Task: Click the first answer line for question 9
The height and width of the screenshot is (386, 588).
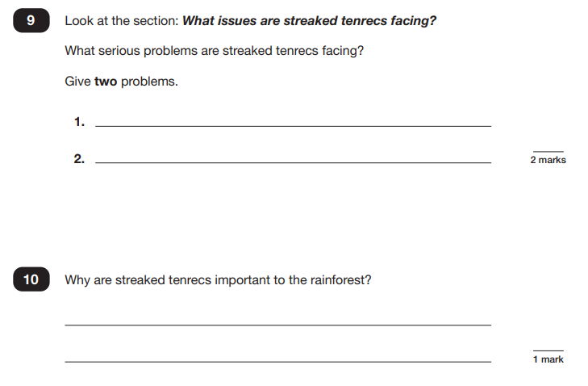Action: pos(294,126)
